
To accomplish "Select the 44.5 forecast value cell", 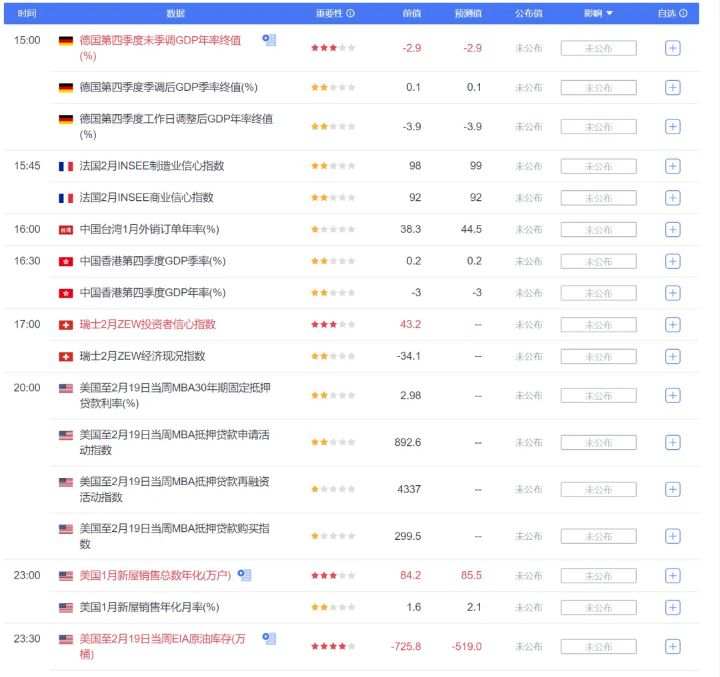I will tap(471, 229).
